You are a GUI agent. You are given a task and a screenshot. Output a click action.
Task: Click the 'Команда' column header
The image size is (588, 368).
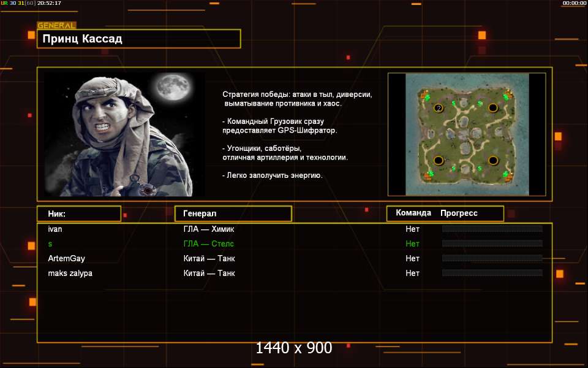coord(413,213)
